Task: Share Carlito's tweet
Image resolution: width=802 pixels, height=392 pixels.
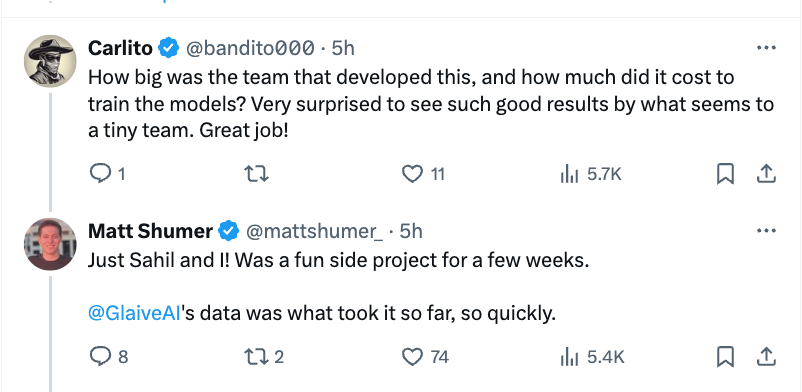Action: pyautogui.click(x=766, y=175)
